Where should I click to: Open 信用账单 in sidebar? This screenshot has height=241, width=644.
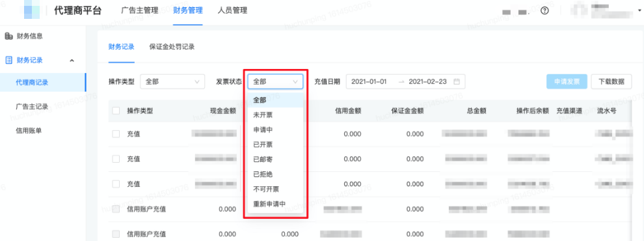point(29,130)
